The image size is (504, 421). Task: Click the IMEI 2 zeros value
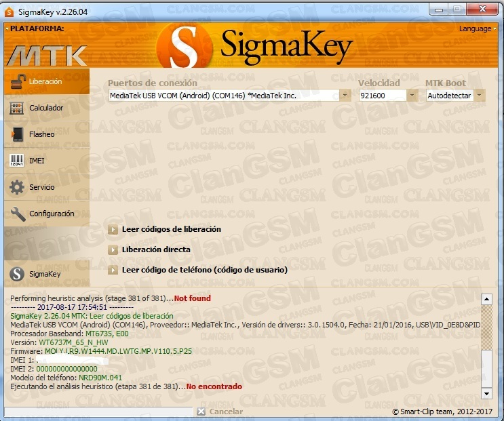(66, 369)
